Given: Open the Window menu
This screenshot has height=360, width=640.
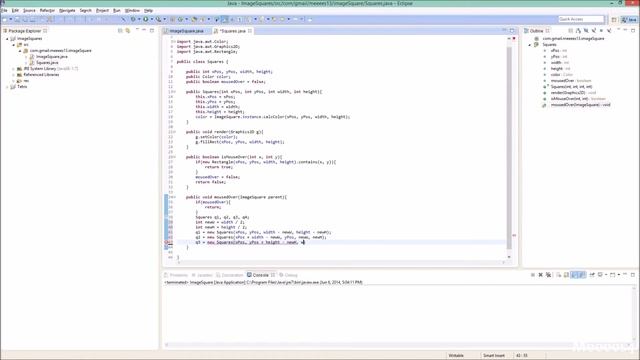Looking at the screenshot, I should point(132,10).
